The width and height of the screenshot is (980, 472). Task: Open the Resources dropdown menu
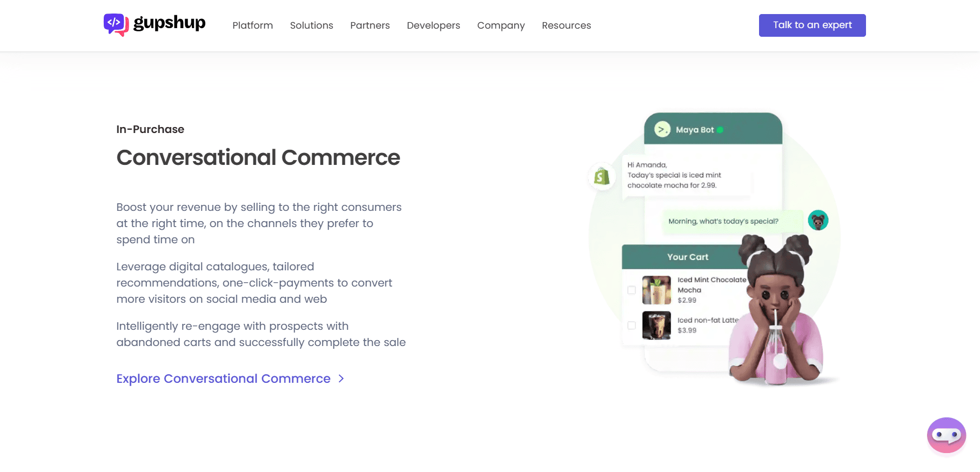pyautogui.click(x=566, y=25)
